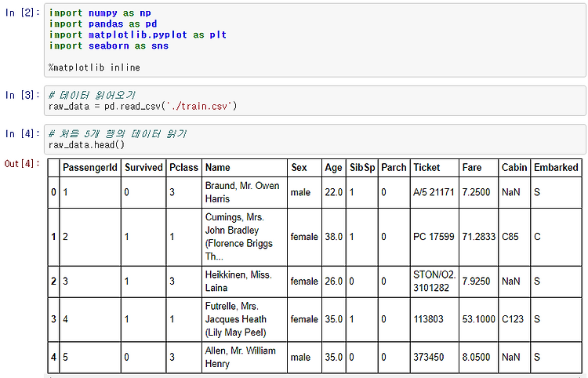Click row index 0 of the table

pos(53,192)
